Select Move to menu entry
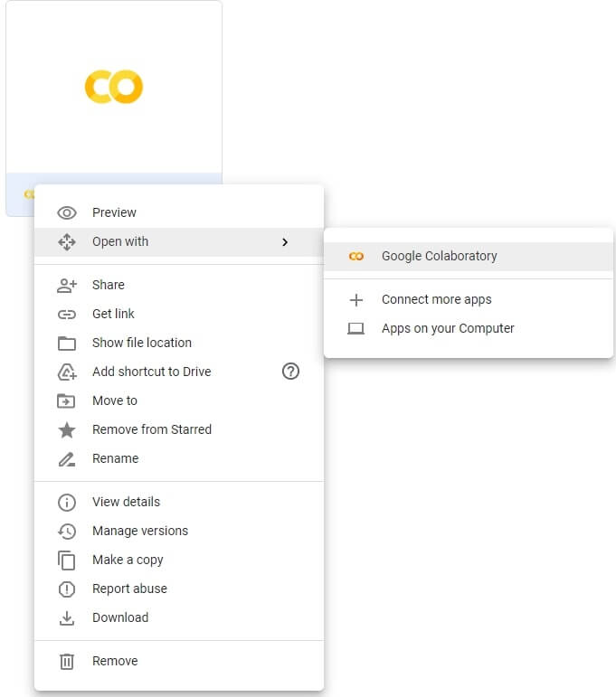Image resolution: width=616 pixels, height=697 pixels. (x=179, y=400)
